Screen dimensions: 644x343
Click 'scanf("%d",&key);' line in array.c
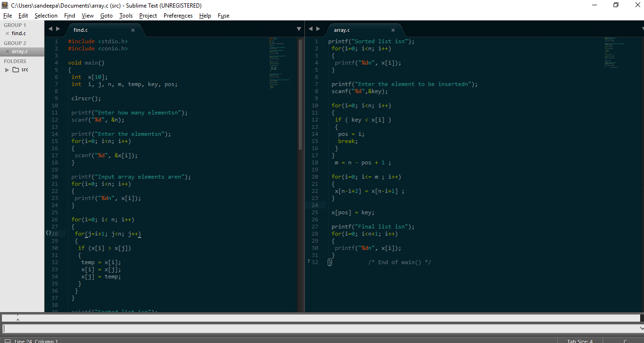click(360, 91)
